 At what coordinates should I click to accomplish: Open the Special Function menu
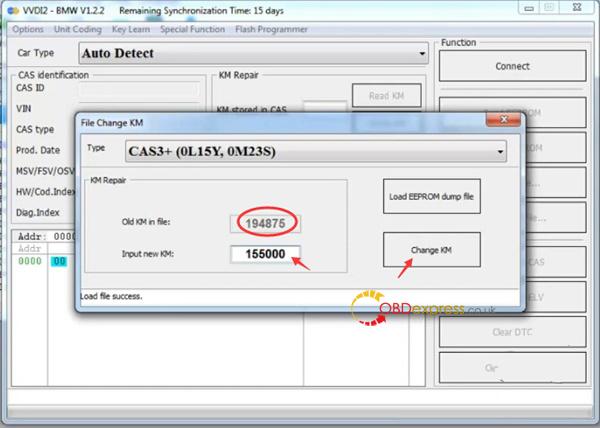(192, 29)
